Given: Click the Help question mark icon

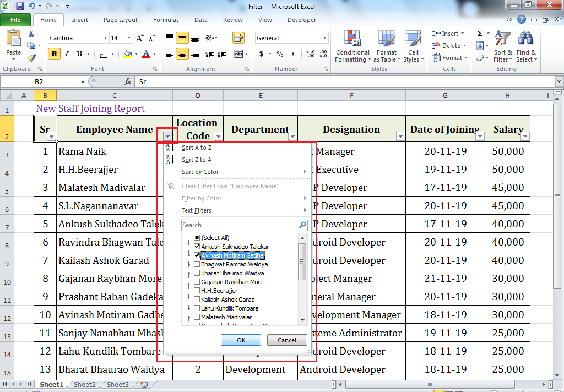Looking at the screenshot, I should tap(522, 20).
